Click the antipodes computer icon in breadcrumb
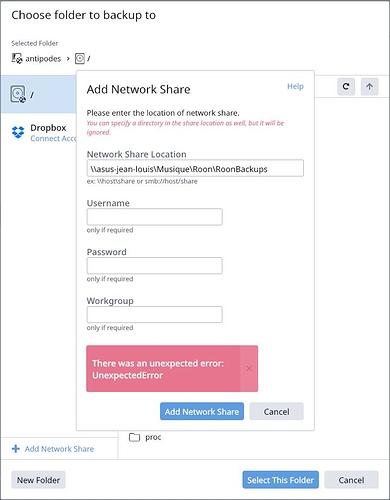390x500 pixels. point(17,58)
